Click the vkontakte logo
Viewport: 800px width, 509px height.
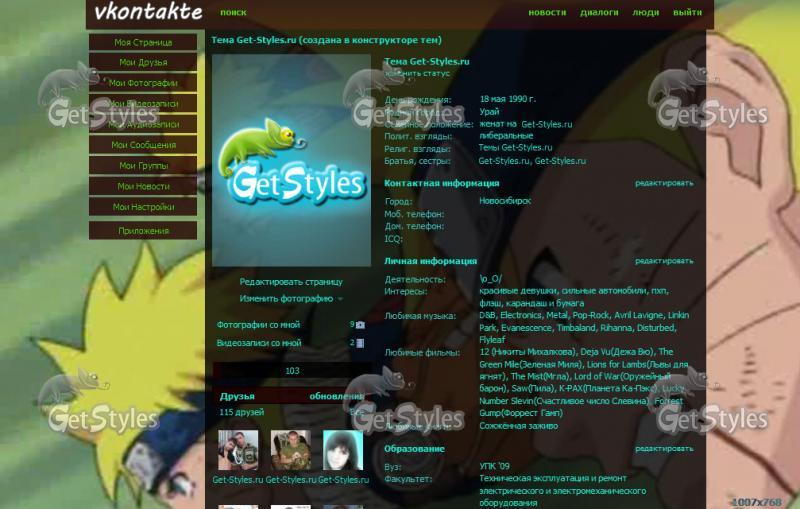pos(148,12)
